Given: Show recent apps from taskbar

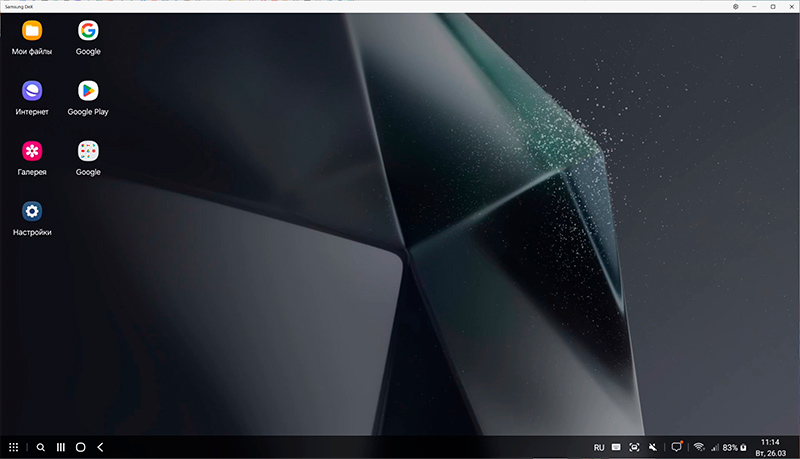Looking at the screenshot, I should click(x=61, y=447).
